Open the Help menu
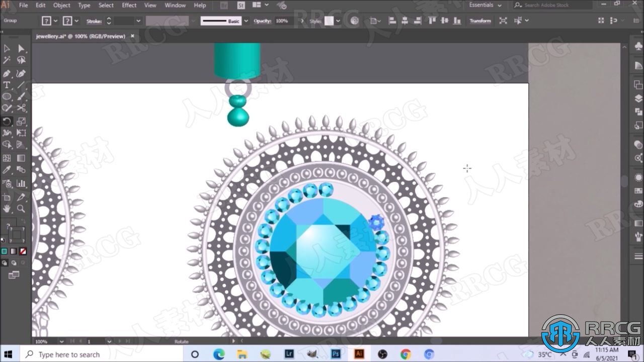This screenshot has height=362, width=644. (x=200, y=5)
